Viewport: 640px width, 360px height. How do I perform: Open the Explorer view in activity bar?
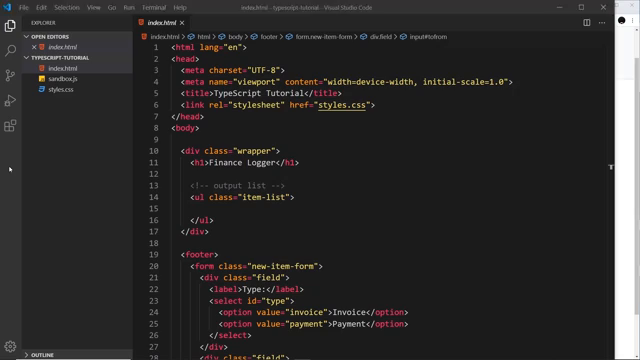click(x=10, y=26)
